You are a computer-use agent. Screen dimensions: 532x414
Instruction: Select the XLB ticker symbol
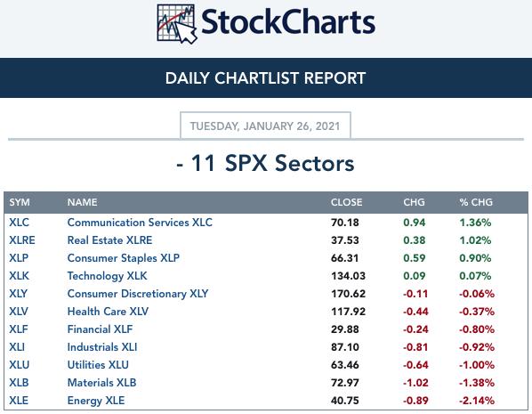click(x=19, y=383)
